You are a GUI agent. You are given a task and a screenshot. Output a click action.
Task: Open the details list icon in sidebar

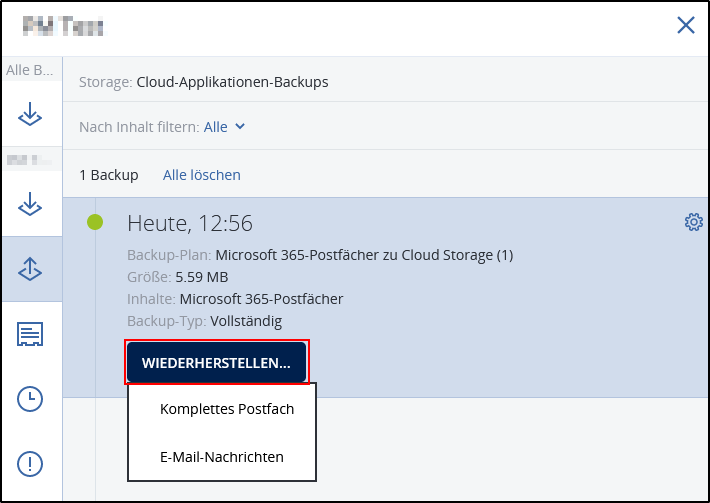click(x=31, y=334)
